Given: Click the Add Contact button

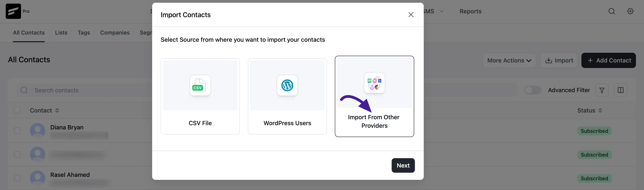Looking at the screenshot, I should coord(609,60).
